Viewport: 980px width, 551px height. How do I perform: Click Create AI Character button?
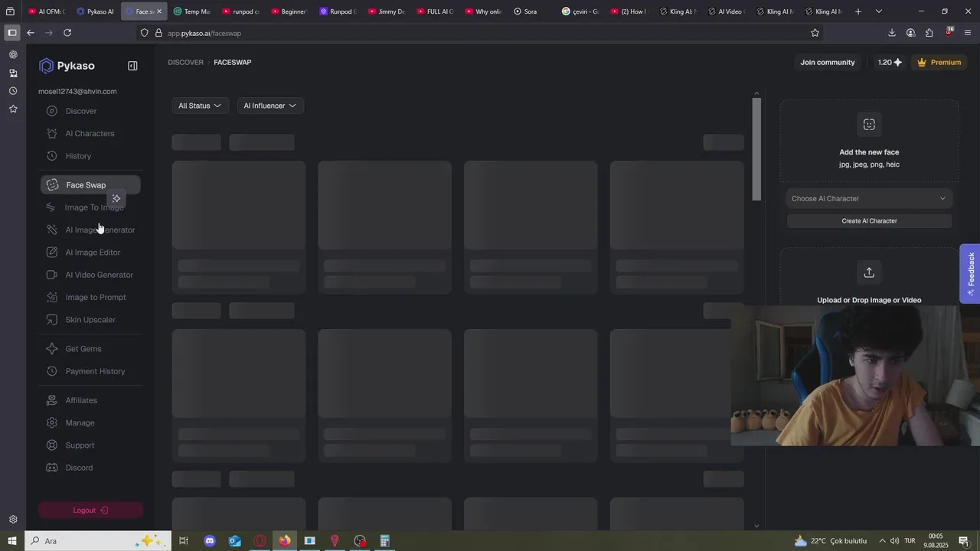coord(869,221)
